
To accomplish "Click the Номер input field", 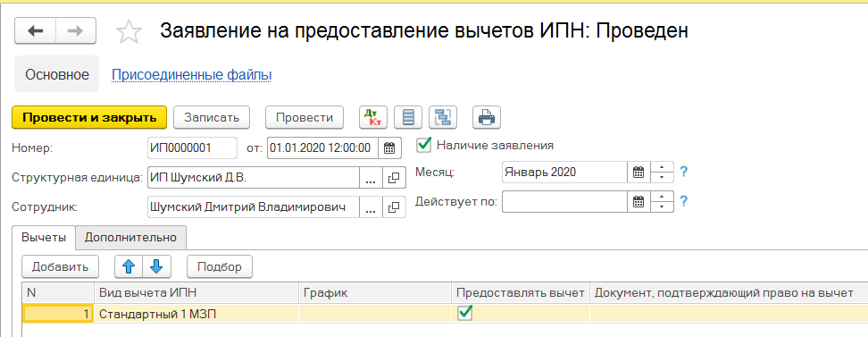I will click(x=192, y=147).
